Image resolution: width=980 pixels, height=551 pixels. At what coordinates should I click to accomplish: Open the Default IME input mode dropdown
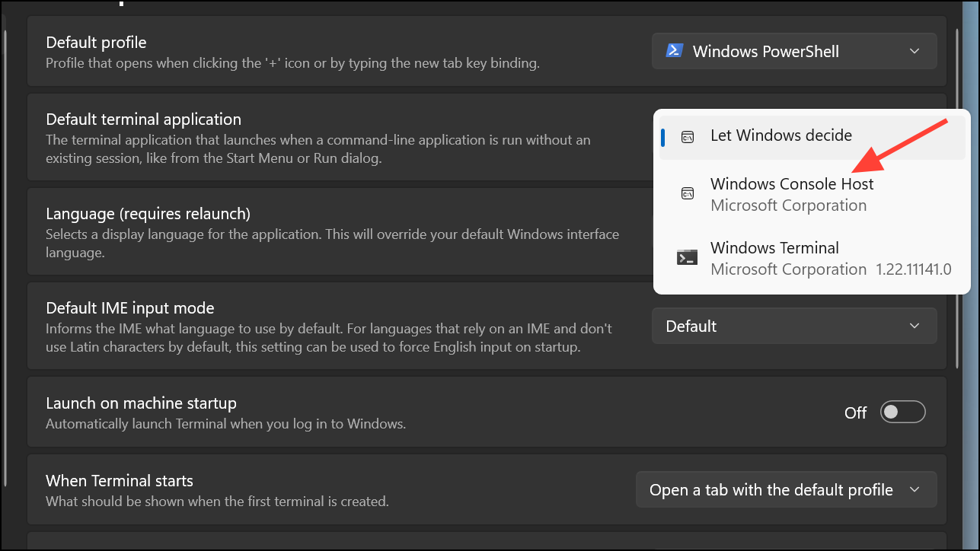794,326
